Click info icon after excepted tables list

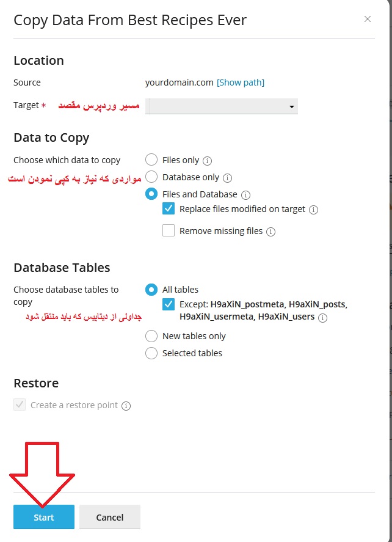click(322, 318)
